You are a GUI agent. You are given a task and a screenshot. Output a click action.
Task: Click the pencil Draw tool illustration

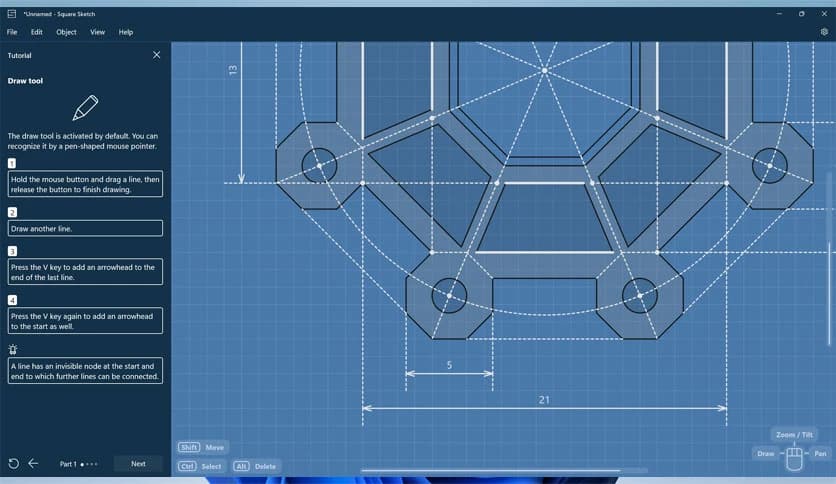point(85,108)
